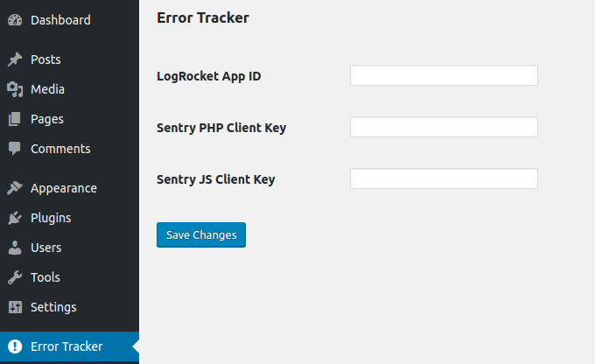595x364 pixels.
Task: Open the Error Tracker menu item
Action: pyautogui.click(x=66, y=346)
